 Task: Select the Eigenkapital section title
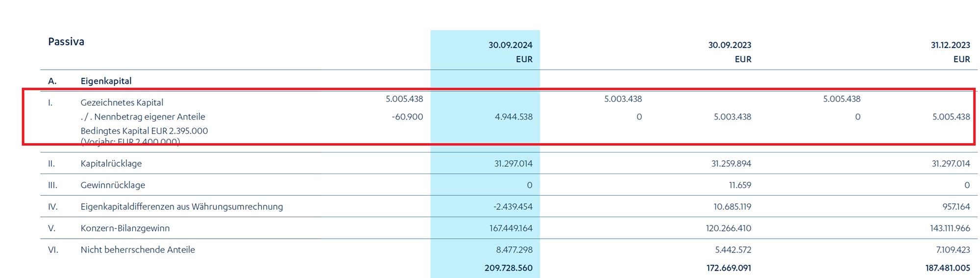(x=106, y=81)
